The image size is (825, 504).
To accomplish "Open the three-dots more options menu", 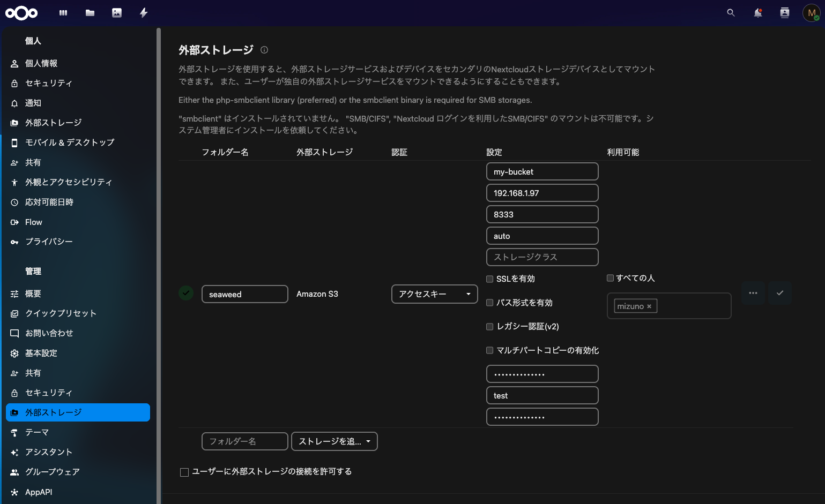I will (753, 293).
